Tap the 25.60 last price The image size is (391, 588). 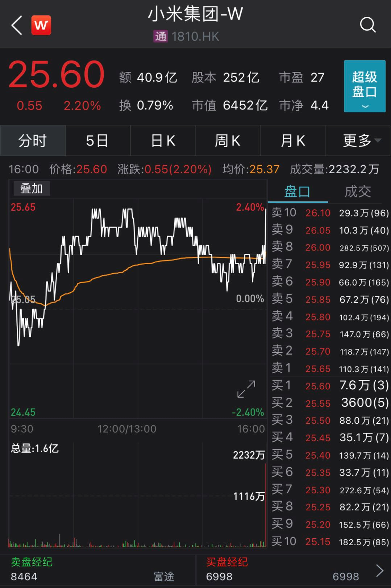(57, 74)
